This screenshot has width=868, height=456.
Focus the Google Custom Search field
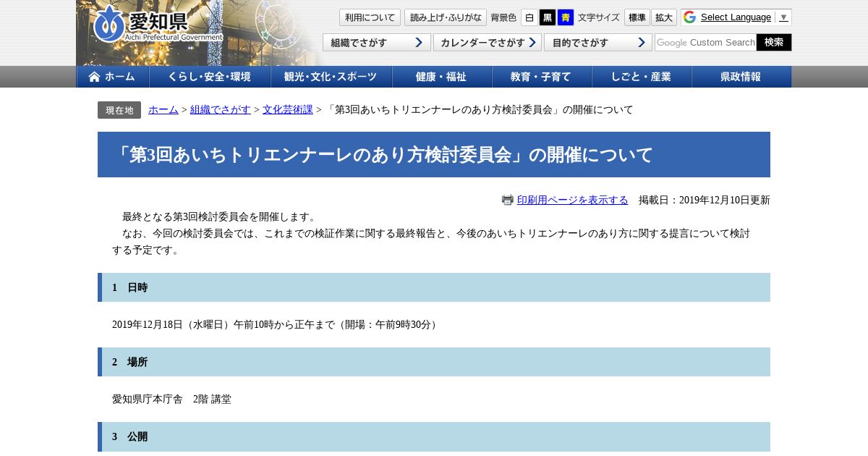[x=705, y=43]
